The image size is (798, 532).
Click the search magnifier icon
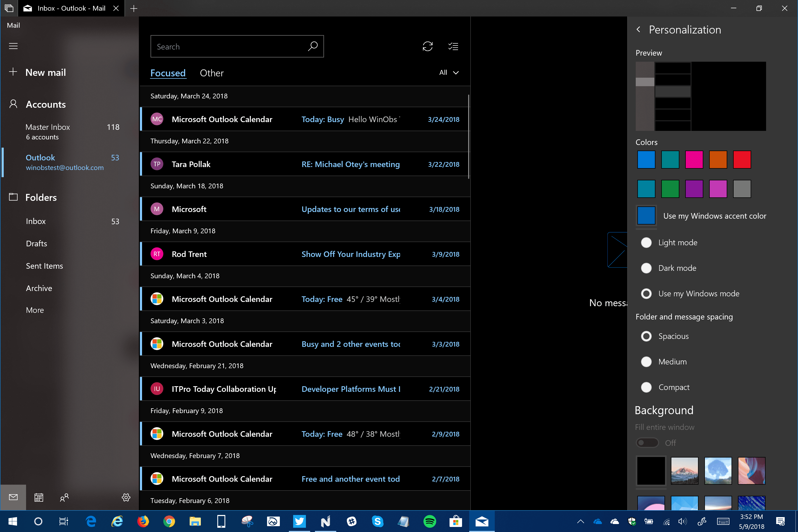coord(313,46)
